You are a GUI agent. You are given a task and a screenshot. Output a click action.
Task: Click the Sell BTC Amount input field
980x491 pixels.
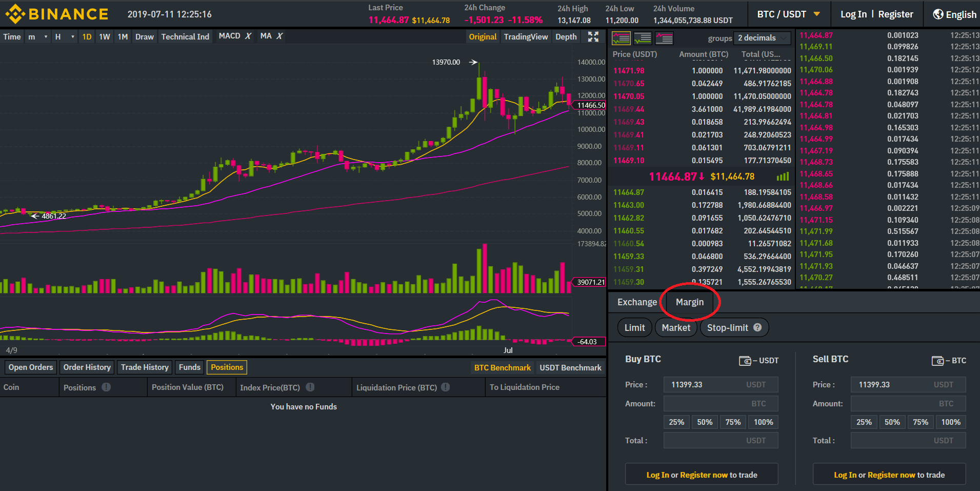click(x=908, y=404)
